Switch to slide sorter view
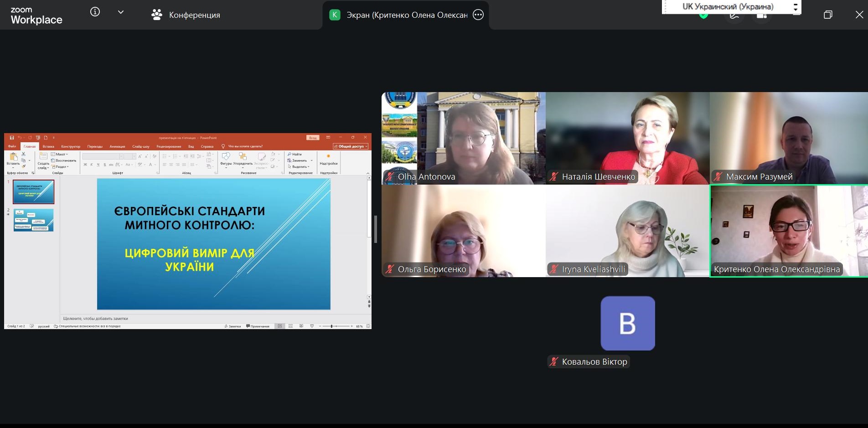This screenshot has height=428, width=868. (x=290, y=326)
